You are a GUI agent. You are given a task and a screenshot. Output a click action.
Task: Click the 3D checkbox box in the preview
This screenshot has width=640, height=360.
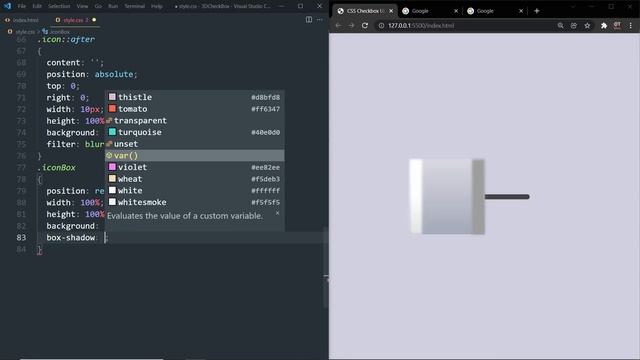tap(447, 197)
